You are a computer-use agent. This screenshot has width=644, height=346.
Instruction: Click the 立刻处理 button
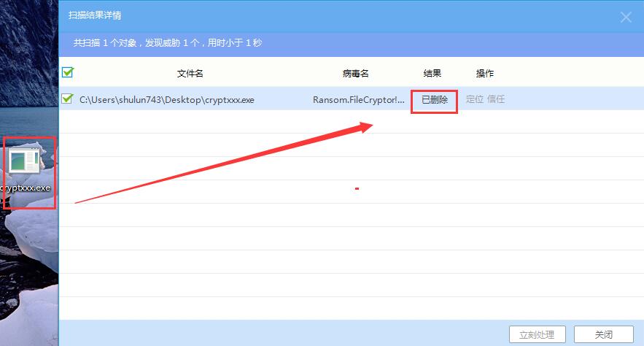click(538, 334)
